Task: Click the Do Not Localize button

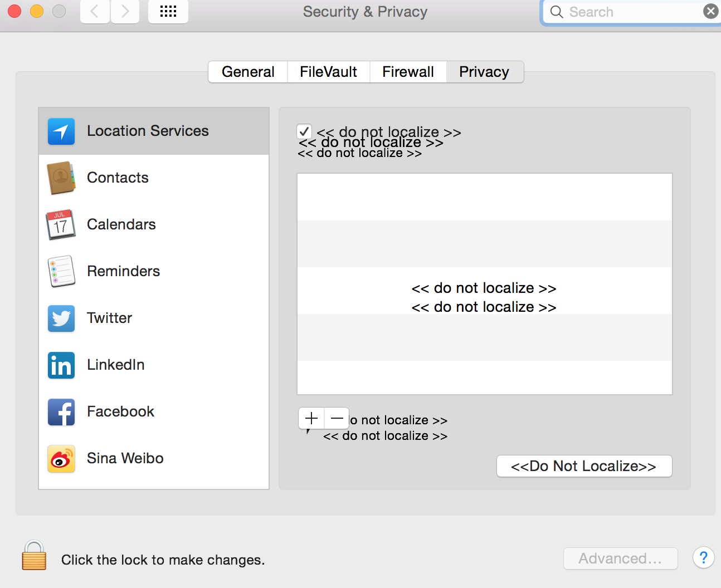Action: [x=584, y=466]
